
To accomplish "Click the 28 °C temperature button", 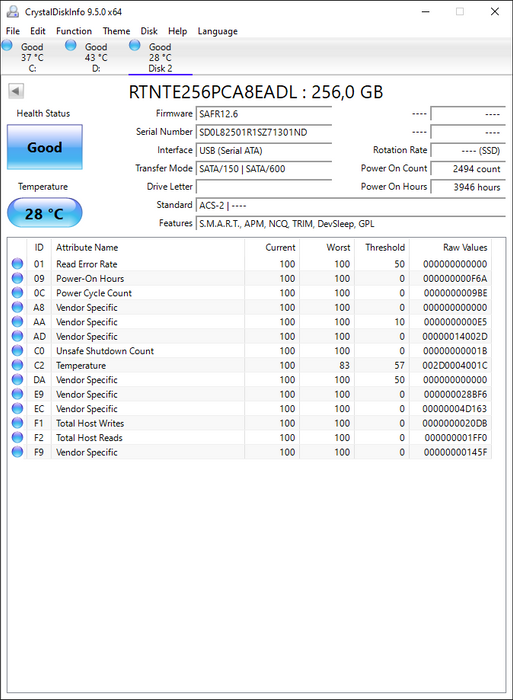I will pyautogui.click(x=45, y=213).
